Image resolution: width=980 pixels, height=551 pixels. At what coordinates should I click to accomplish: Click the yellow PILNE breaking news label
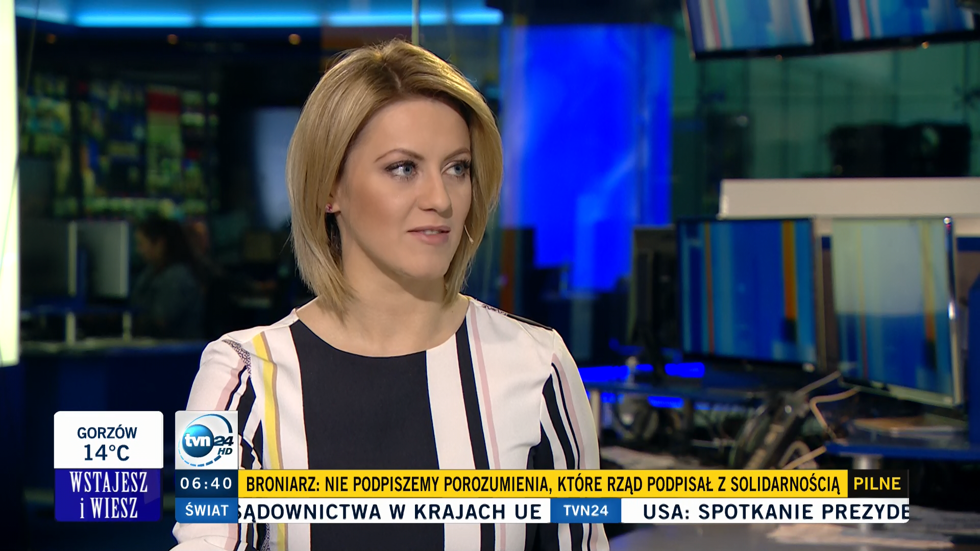[877, 484]
